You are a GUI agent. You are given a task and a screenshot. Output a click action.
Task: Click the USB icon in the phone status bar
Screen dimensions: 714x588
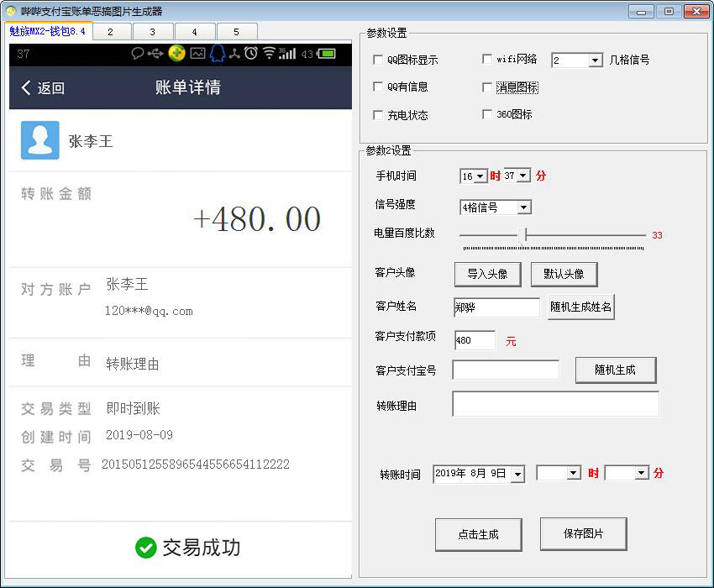pyautogui.click(x=155, y=54)
